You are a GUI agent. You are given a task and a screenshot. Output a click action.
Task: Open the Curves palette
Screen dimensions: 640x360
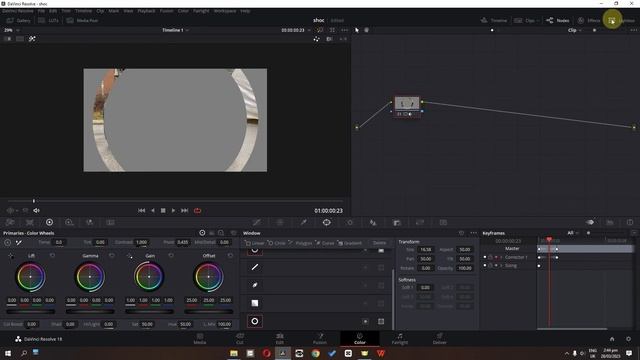[257, 222]
